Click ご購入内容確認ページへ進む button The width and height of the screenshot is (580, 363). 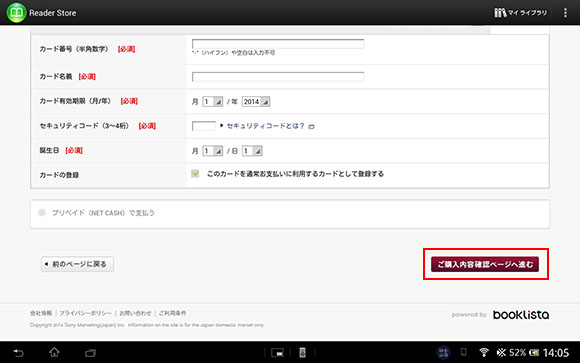click(x=485, y=264)
